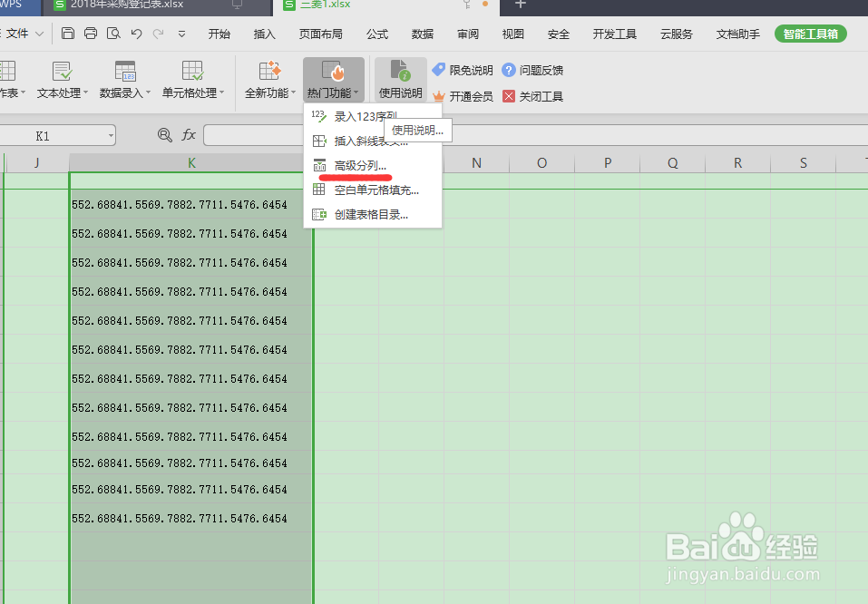Select column S header
This screenshot has height=604, width=868.
[804, 162]
